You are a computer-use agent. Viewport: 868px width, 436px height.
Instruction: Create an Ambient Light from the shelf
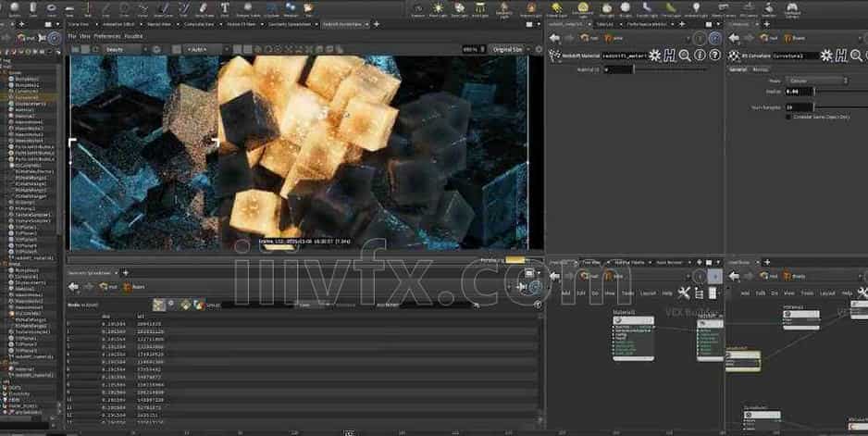coord(697,8)
